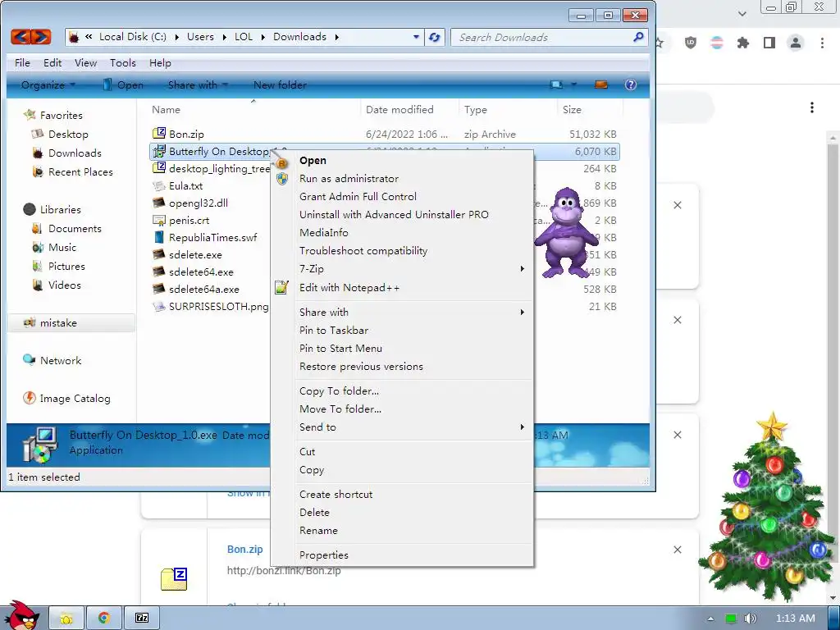Screen dimensions: 840x630
Task: Open the view options dropdown arrow
Action: [573, 84]
